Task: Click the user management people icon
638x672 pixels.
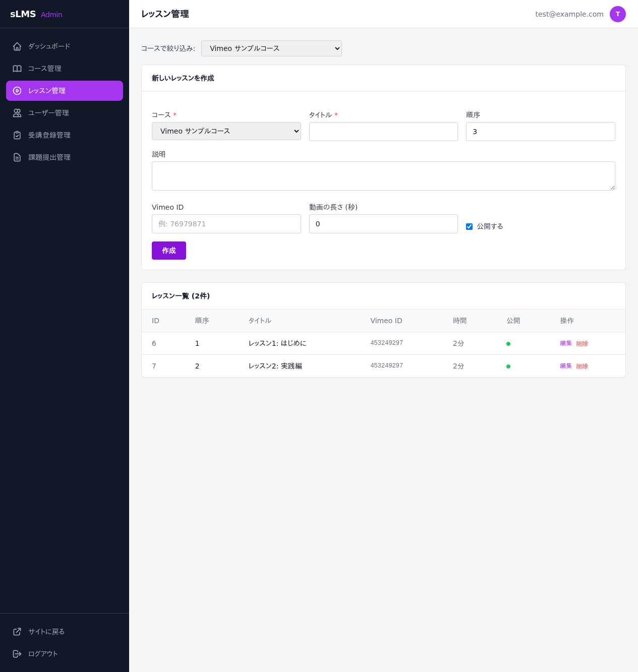Action: click(x=17, y=113)
